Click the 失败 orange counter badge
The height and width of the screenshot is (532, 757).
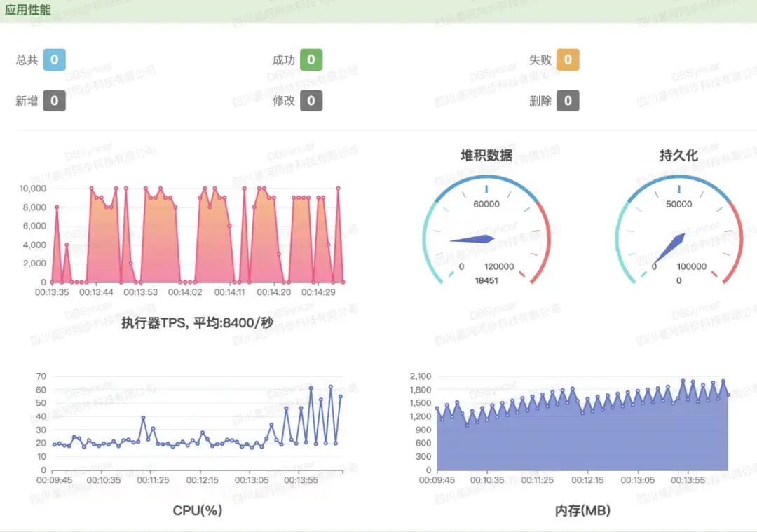point(567,60)
